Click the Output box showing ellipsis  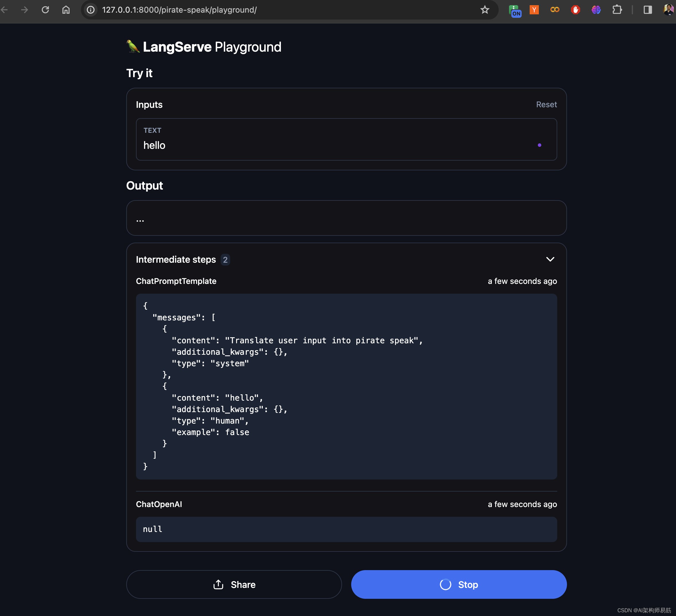(346, 218)
